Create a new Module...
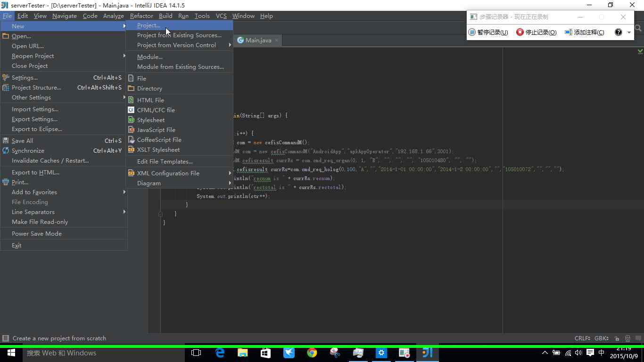This screenshot has width=644, height=362. 179,57
